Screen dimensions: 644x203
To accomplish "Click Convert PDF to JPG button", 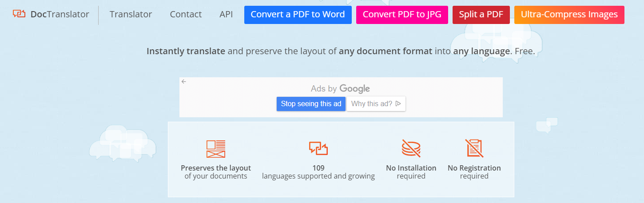I will 402,15.
